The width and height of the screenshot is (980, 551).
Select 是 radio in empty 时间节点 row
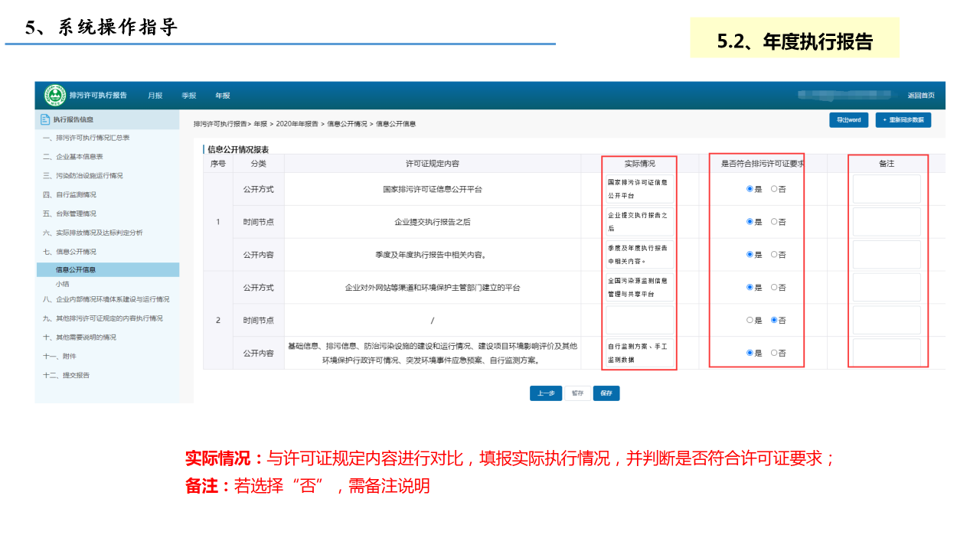tap(750, 321)
